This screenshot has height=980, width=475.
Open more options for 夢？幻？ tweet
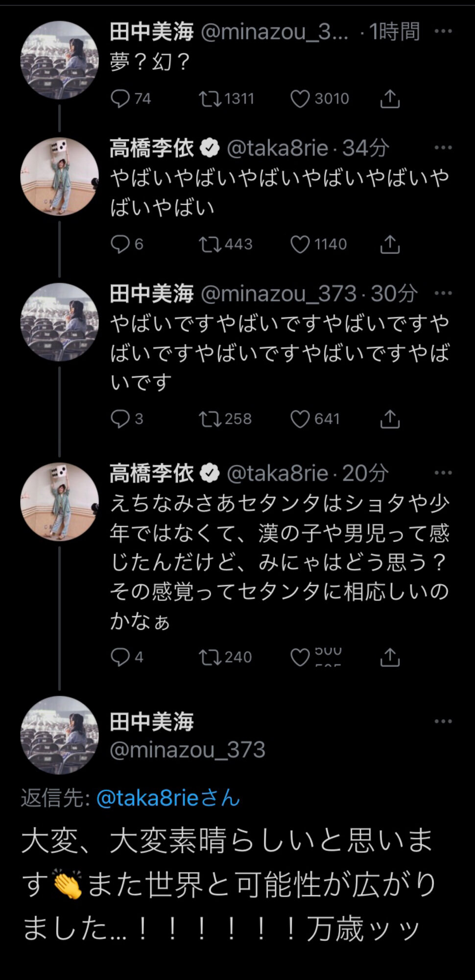tap(443, 31)
